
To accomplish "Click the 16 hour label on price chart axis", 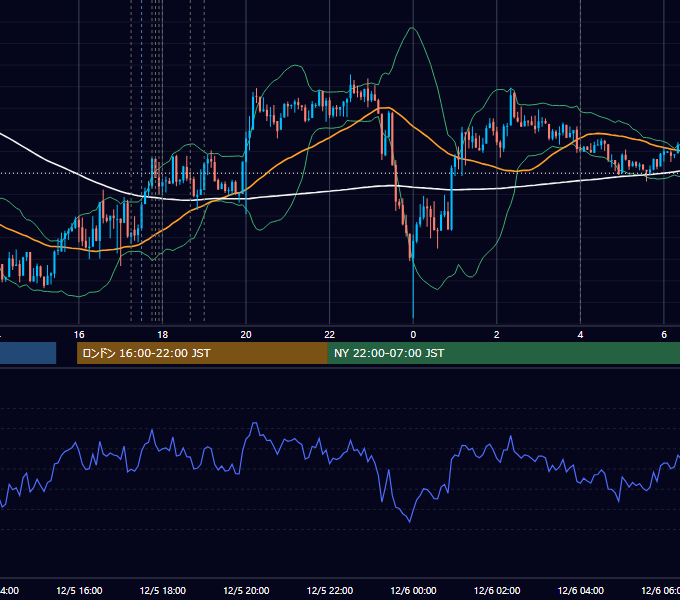I will [x=79, y=335].
